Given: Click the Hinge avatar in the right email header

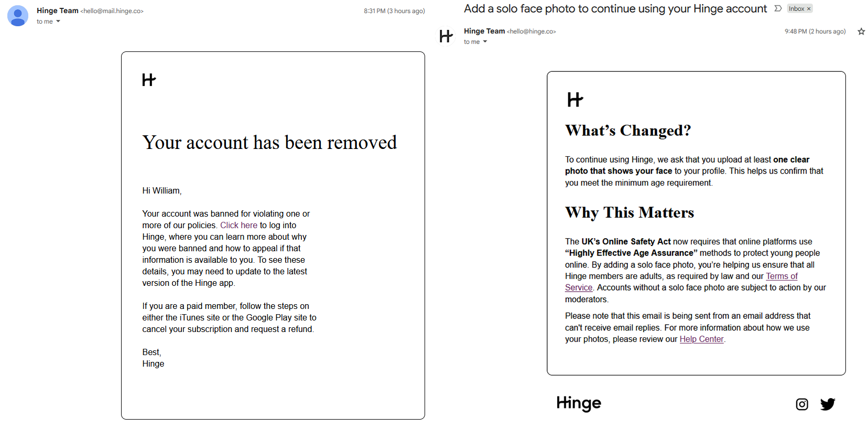Looking at the screenshot, I should pos(446,36).
